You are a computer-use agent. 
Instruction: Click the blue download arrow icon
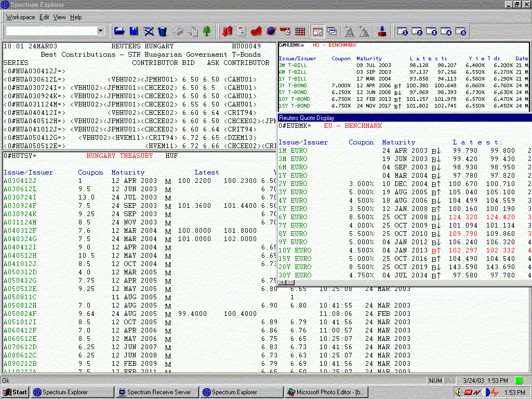point(382,31)
